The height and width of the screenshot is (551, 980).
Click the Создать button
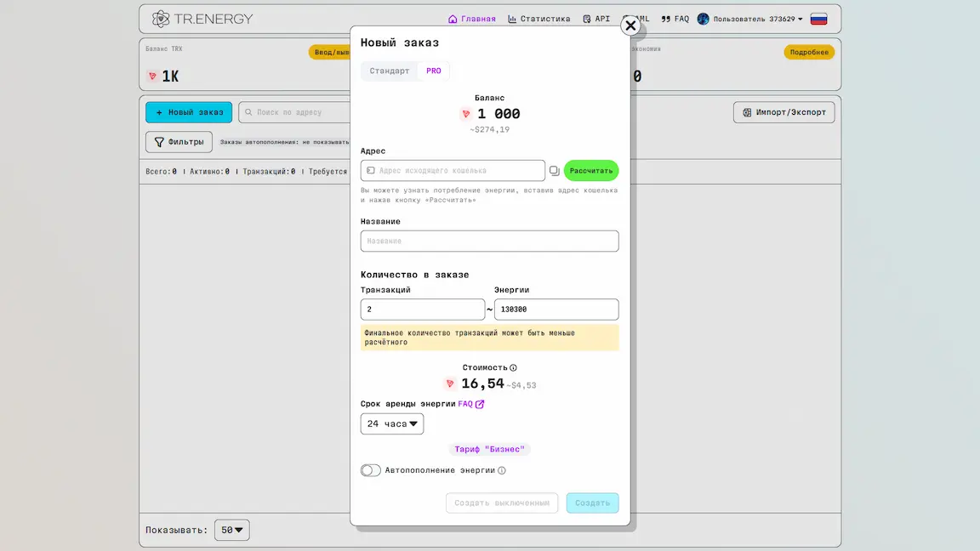592,503
